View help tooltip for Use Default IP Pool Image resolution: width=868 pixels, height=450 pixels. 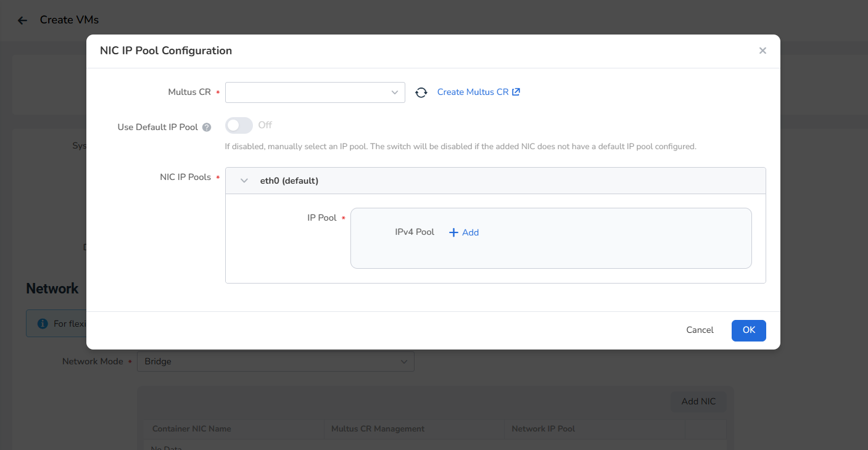coord(206,126)
